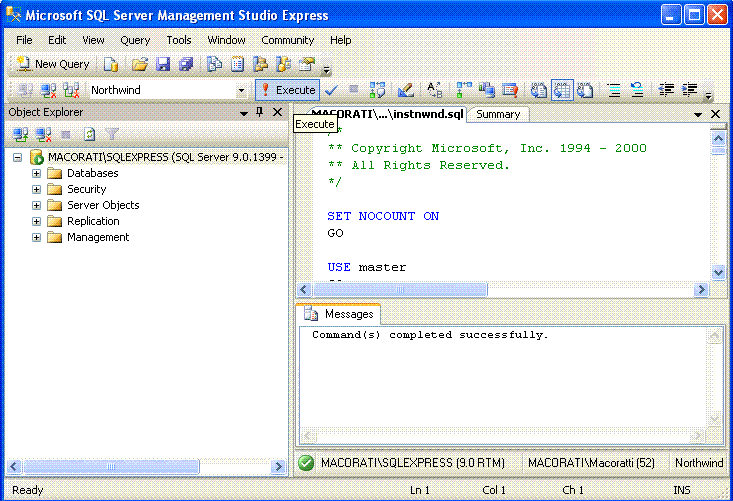This screenshot has width=733, height=501.
Task: Open the Window menu
Action: [226, 40]
